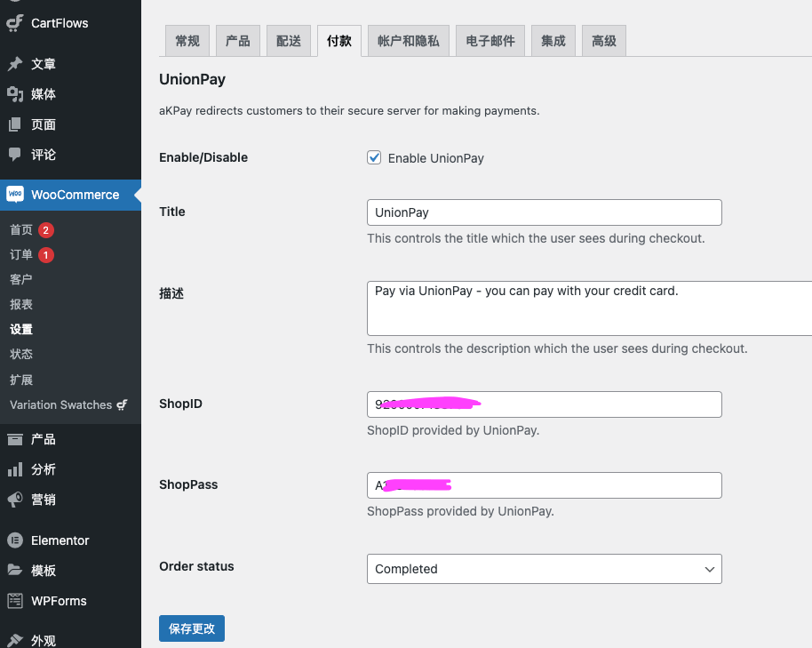Open WooCommerce menu in sidebar
This screenshot has height=648, width=812.
click(70, 195)
